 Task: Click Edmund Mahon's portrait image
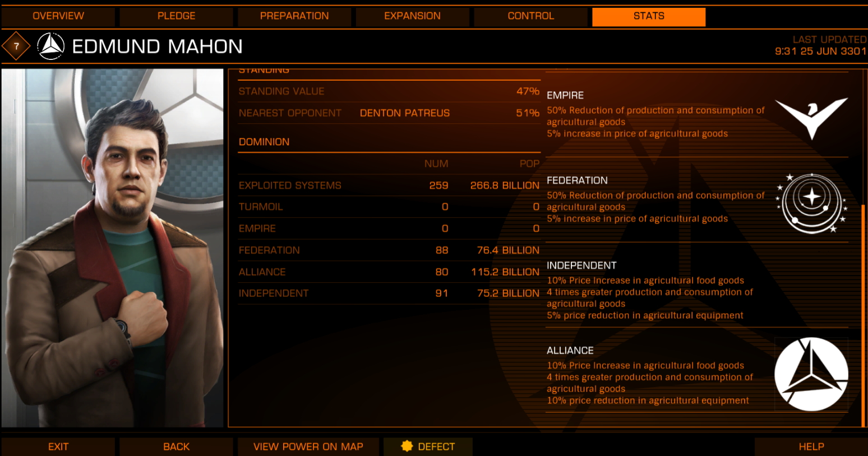112,248
